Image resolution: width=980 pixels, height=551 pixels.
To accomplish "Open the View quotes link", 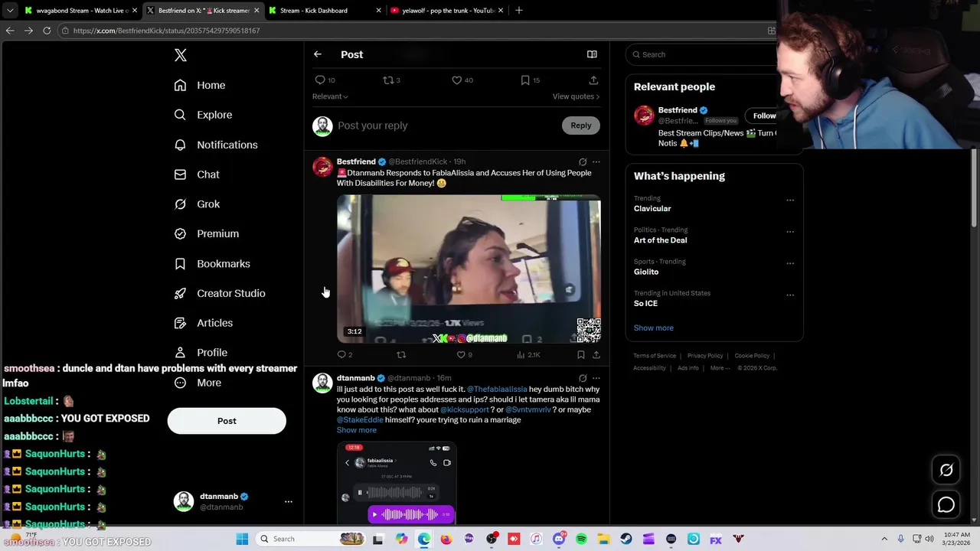I will (x=576, y=96).
